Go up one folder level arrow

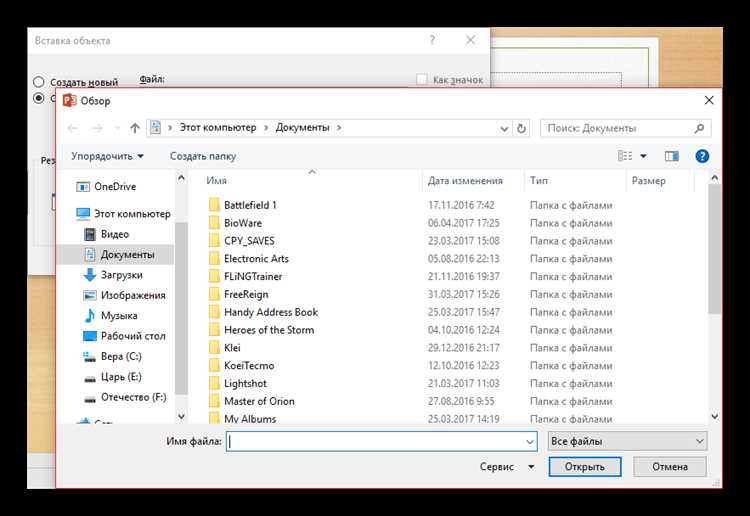[x=135, y=128]
